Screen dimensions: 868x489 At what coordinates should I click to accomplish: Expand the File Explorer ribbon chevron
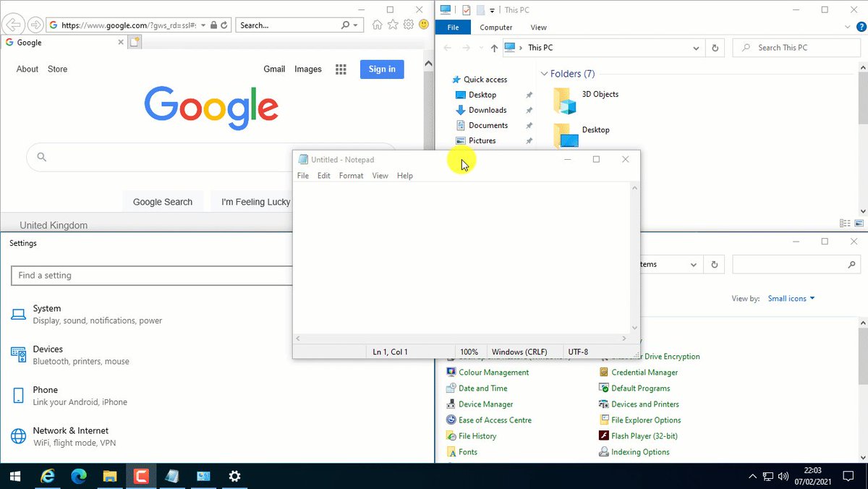849,27
